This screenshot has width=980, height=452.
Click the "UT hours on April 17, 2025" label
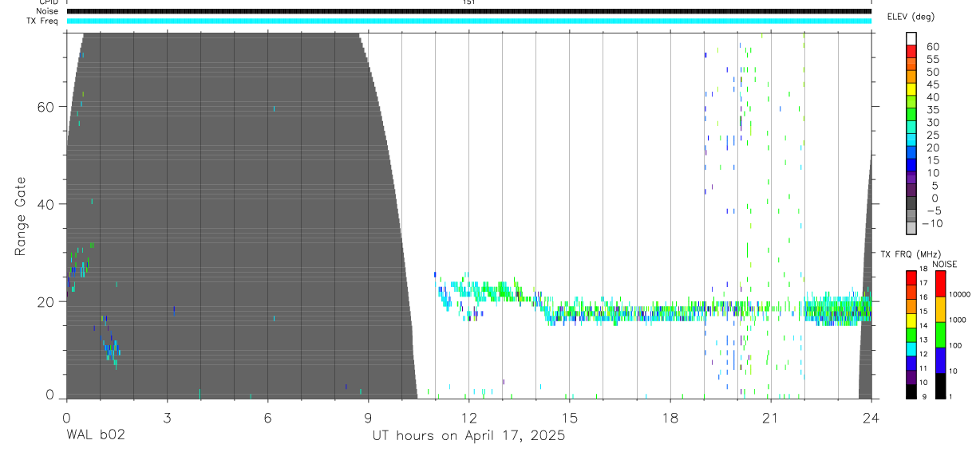pos(468,436)
